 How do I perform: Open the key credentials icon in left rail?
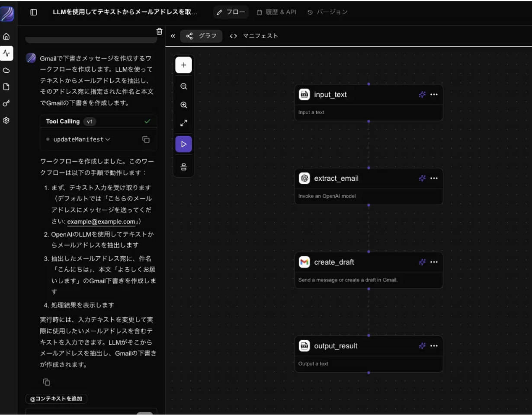6,103
